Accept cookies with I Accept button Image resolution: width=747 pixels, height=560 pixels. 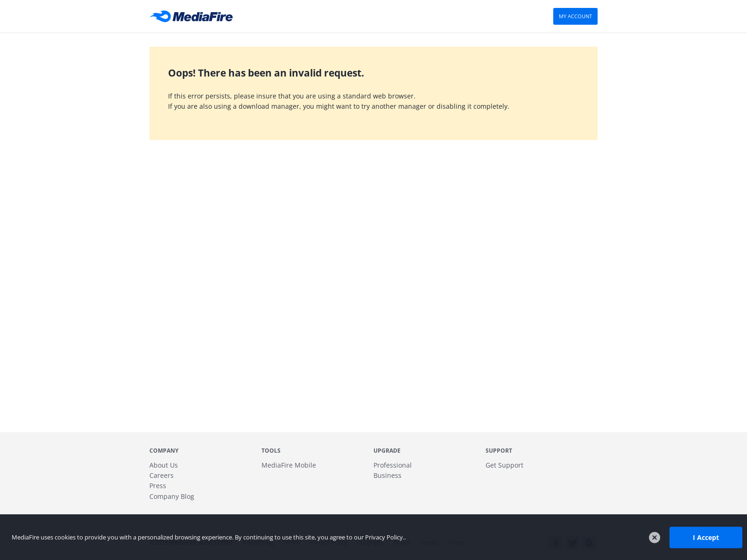click(x=705, y=538)
